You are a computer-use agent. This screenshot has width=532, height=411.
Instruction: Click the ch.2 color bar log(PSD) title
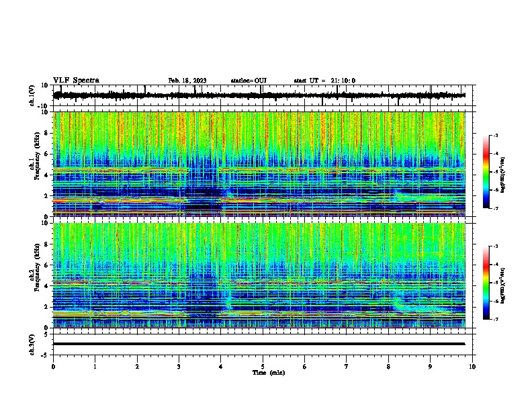point(503,285)
